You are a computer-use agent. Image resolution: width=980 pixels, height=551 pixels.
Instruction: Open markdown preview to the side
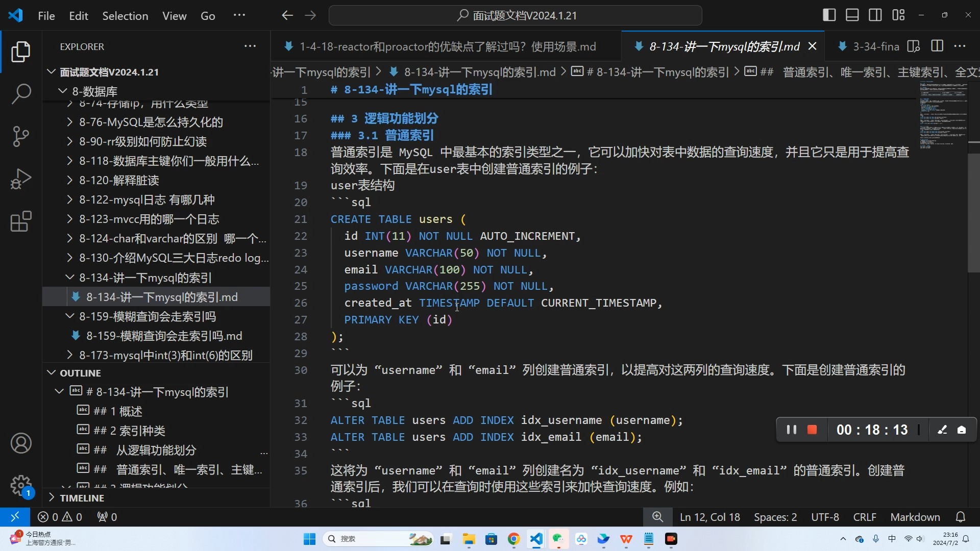[x=914, y=46]
